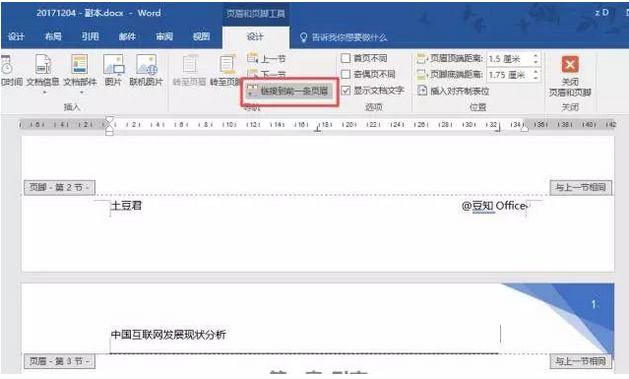Click the 转至页脚 (Go to Footer) icon
This screenshot has width=629, height=379.
227,64
